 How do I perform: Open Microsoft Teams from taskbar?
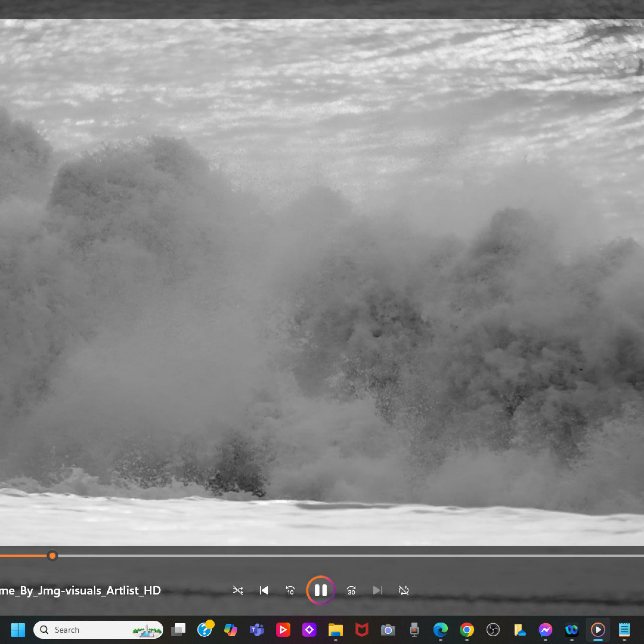coord(257,630)
